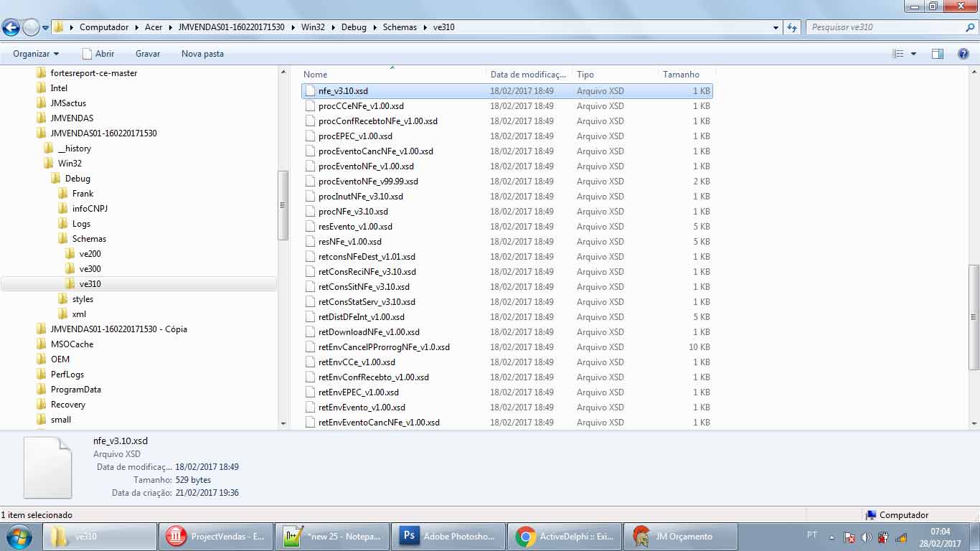
Task: Select the __history folder in tree
Action: coord(75,149)
